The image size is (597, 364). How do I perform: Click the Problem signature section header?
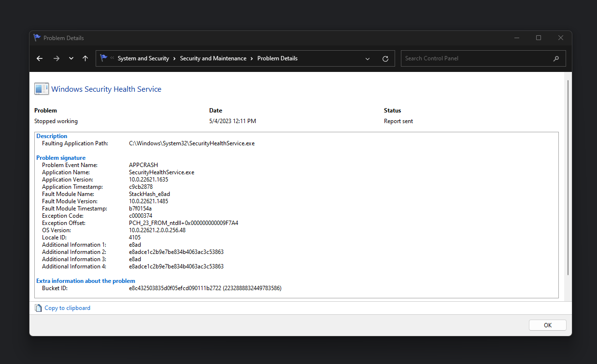point(61,158)
